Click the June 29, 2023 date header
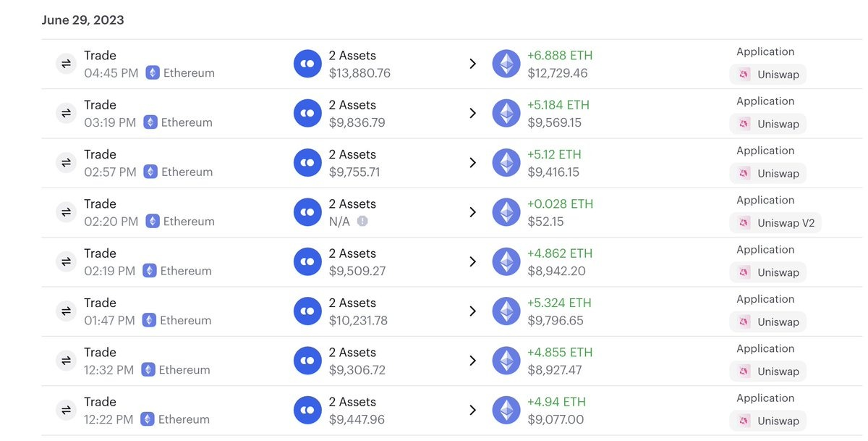This screenshot has height=441, width=868. (x=82, y=20)
